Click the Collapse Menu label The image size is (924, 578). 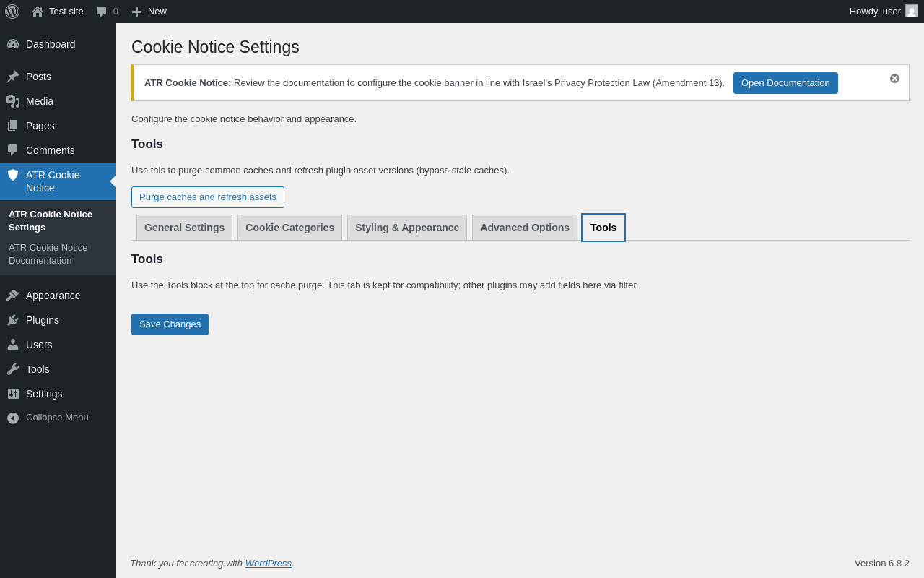tap(57, 418)
